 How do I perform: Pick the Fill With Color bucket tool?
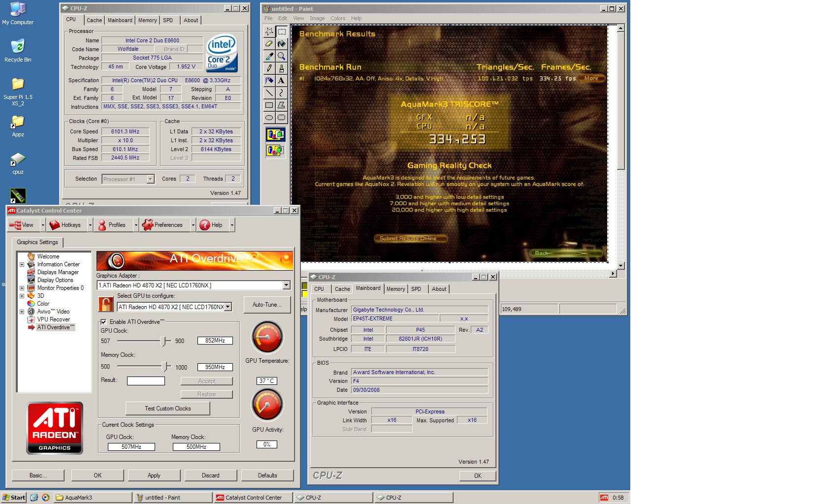tap(281, 44)
